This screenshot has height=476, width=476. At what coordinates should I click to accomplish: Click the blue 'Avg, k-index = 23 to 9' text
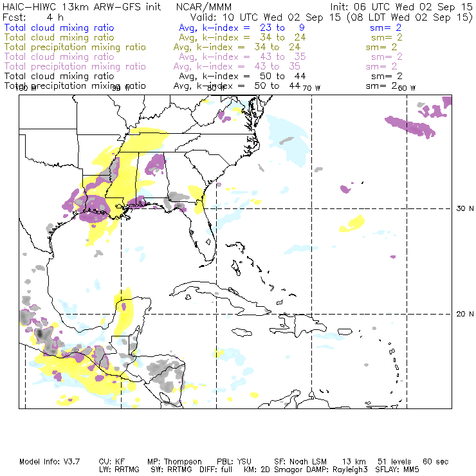click(242, 28)
